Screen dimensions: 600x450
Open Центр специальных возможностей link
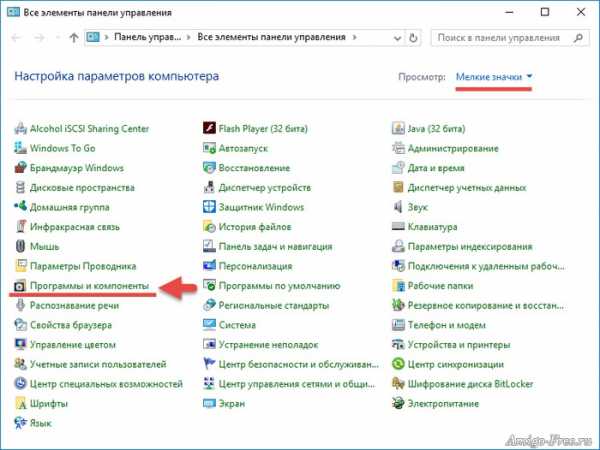coord(106,383)
